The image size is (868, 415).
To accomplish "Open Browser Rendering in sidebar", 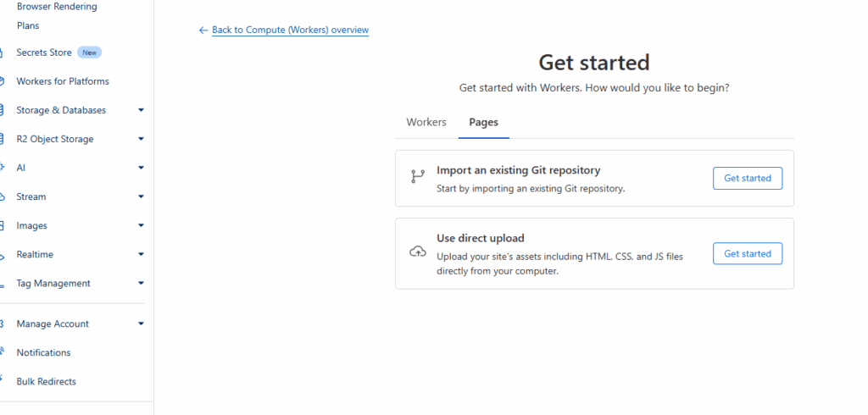I will pos(57,7).
